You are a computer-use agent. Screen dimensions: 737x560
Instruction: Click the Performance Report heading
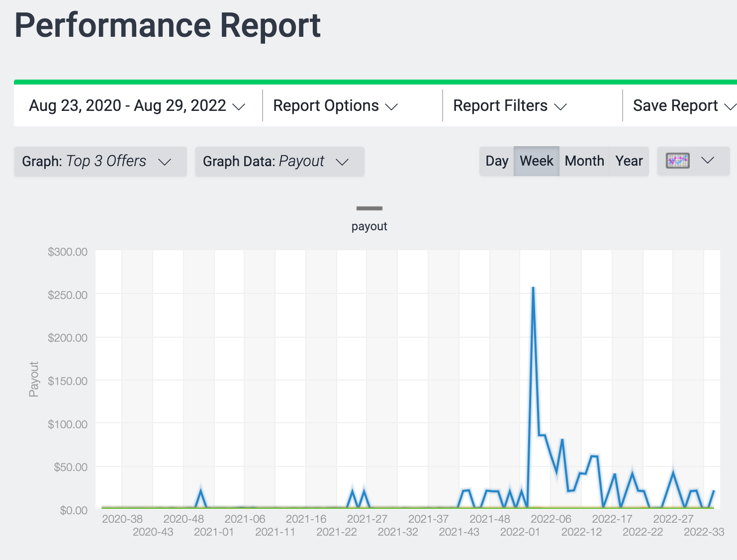[x=168, y=25]
